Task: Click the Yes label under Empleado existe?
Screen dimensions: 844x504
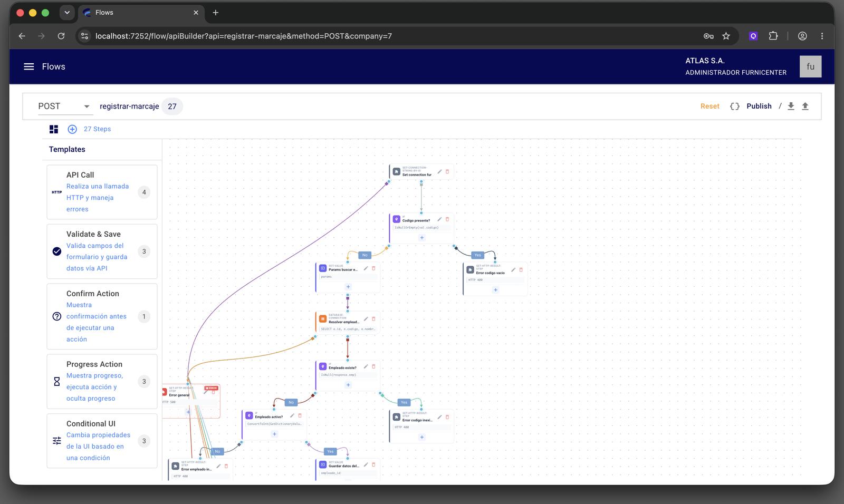Action: [x=404, y=402]
